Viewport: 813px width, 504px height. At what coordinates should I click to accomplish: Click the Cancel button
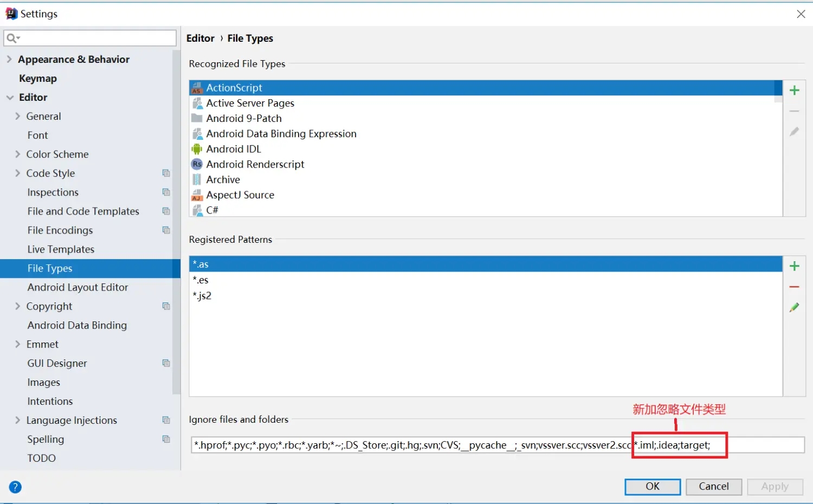coord(714,487)
